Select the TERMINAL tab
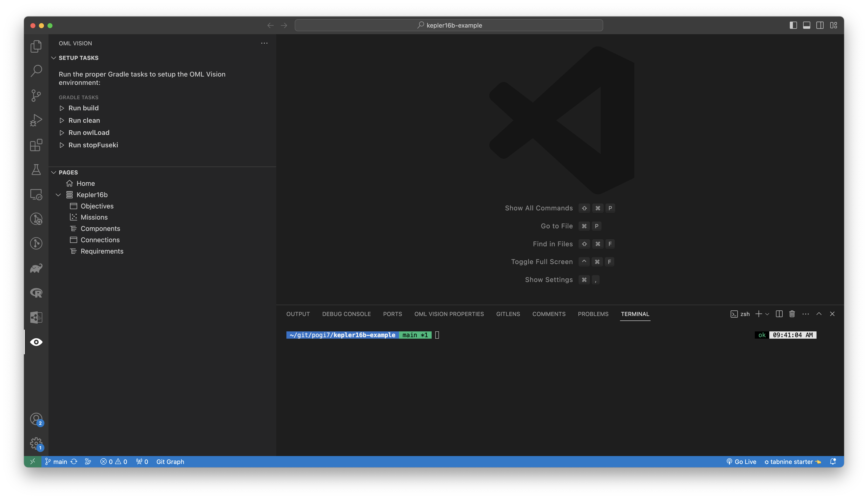The height and width of the screenshot is (499, 868). click(635, 314)
